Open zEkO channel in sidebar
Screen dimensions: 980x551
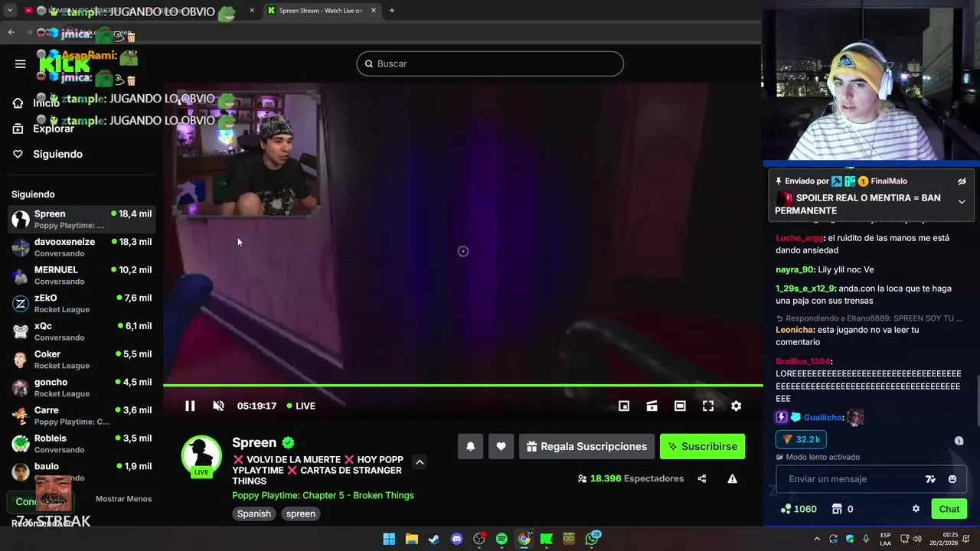coord(81,303)
